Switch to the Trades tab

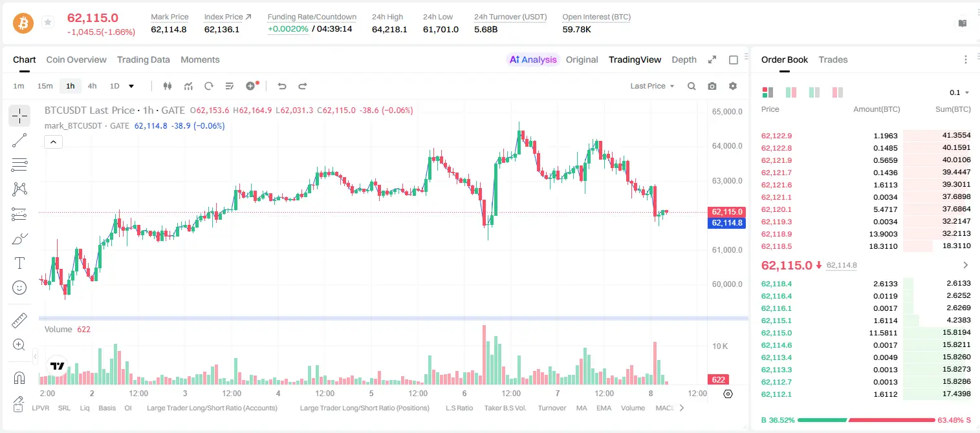tap(833, 59)
